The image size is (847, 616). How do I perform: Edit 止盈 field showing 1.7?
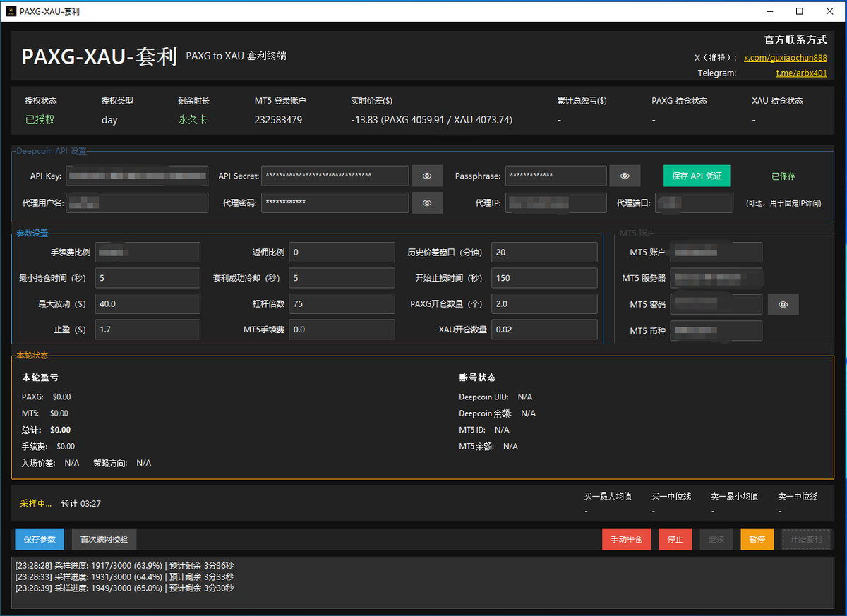point(148,330)
